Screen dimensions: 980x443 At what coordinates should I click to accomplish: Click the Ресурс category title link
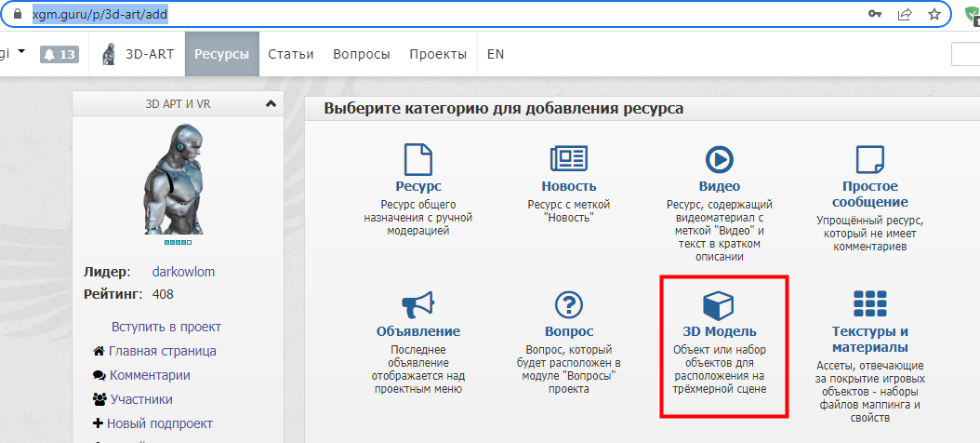tap(418, 186)
